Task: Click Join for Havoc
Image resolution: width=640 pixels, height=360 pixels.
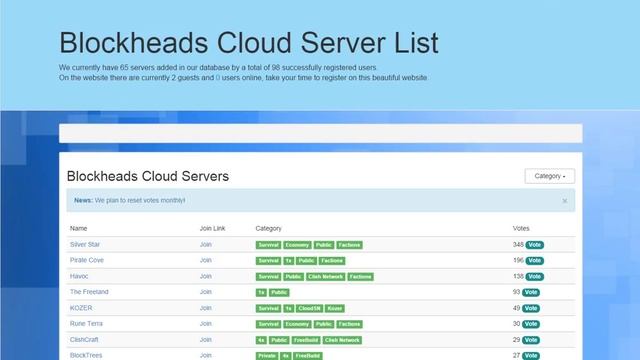Action: pos(206,276)
